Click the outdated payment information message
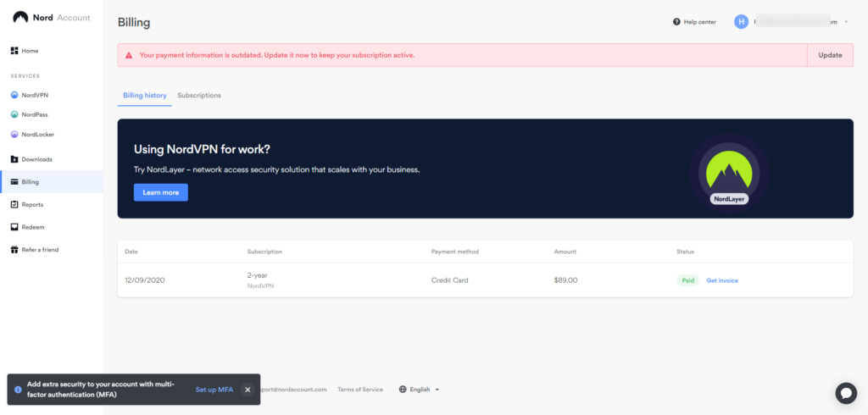 pos(277,55)
